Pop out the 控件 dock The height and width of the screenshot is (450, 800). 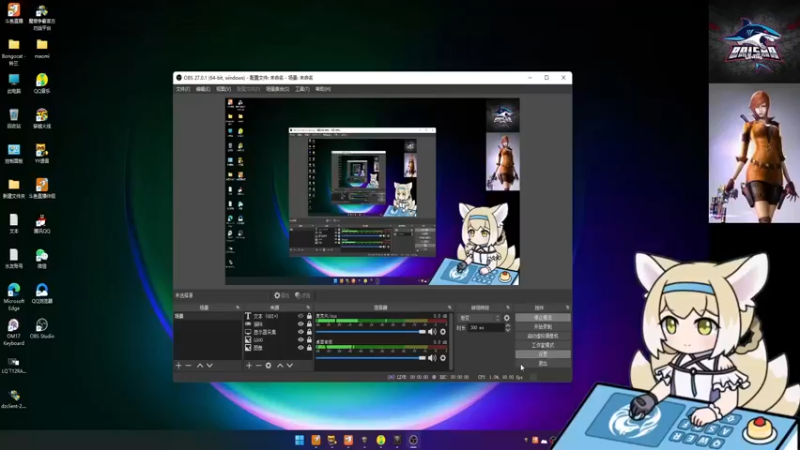567,308
